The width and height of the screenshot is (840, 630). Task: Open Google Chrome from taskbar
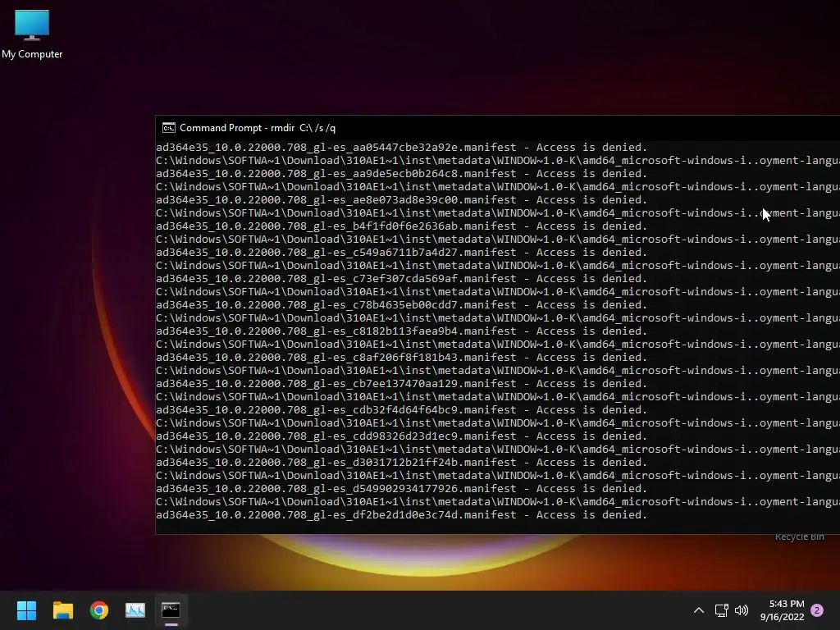(x=99, y=610)
